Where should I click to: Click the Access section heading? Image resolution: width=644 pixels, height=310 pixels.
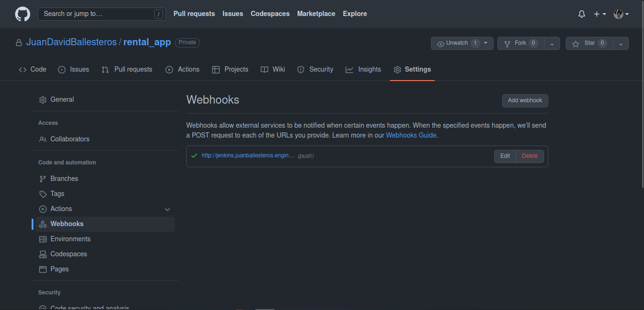point(48,123)
